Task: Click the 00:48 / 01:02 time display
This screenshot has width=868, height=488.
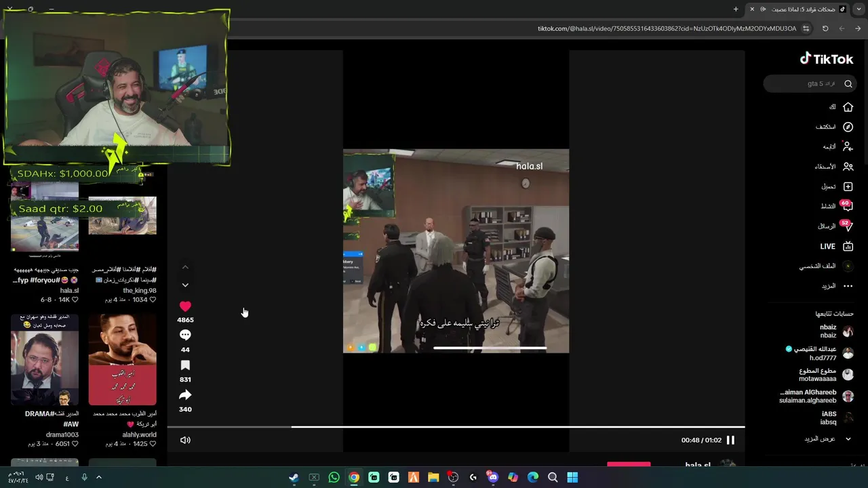Action: tap(701, 440)
